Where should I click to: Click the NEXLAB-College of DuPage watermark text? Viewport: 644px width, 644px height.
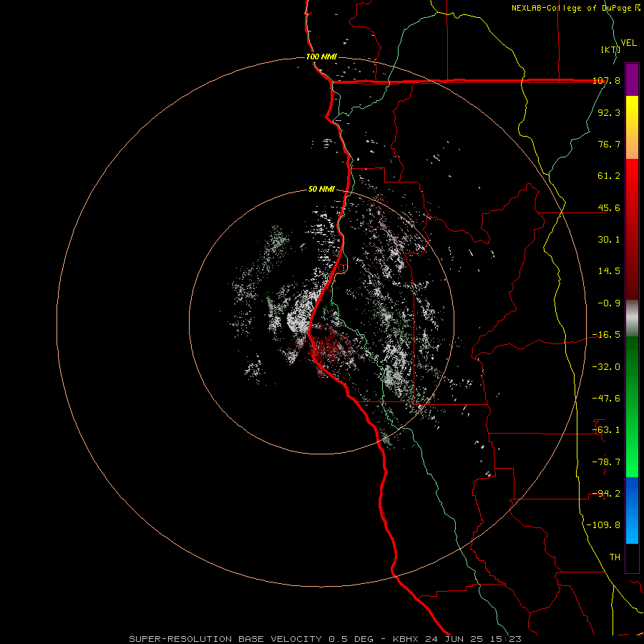pos(575,8)
